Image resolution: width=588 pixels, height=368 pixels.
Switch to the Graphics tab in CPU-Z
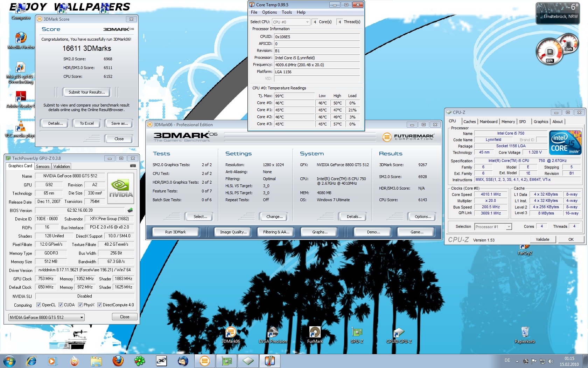click(541, 122)
